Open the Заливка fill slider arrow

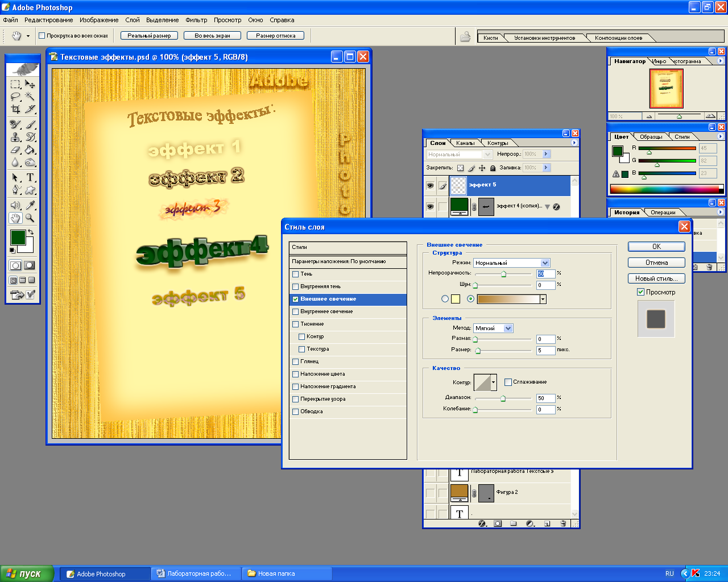[546, 168]
